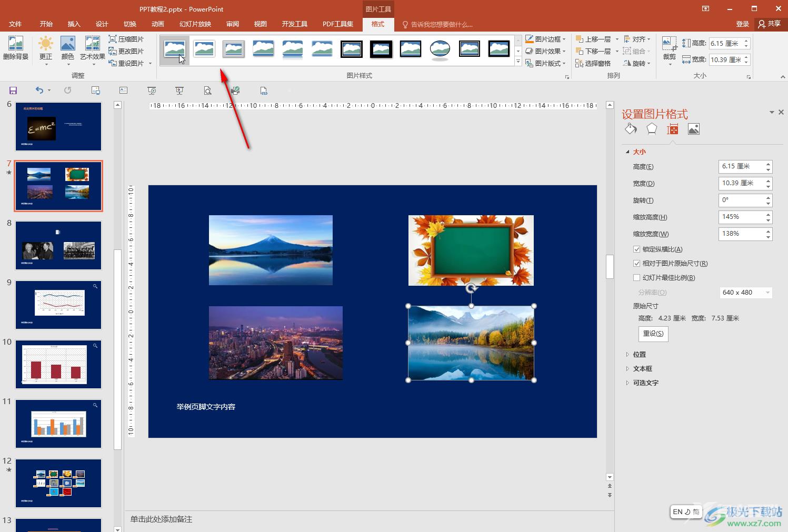Close the Format Picture pane
Screen dimensions: 788x532
coord(781,112)
